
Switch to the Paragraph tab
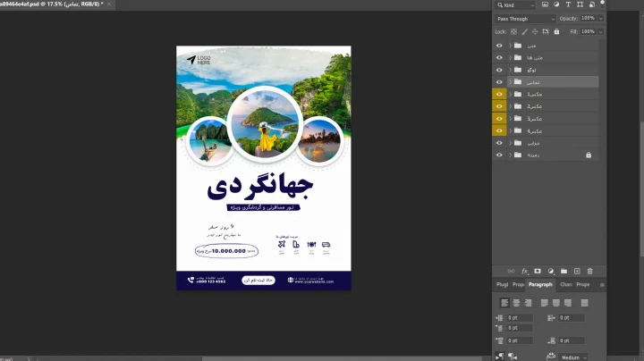coord(540,285)
